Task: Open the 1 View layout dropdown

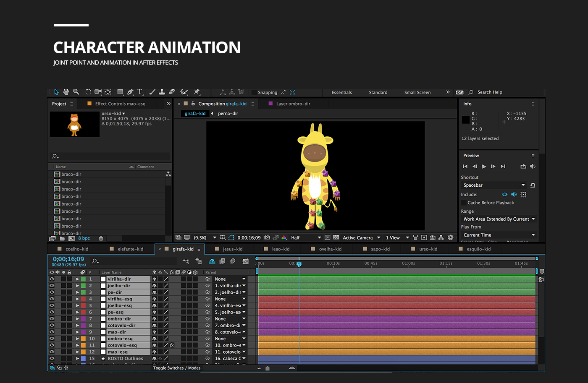Action: (397, 237)
